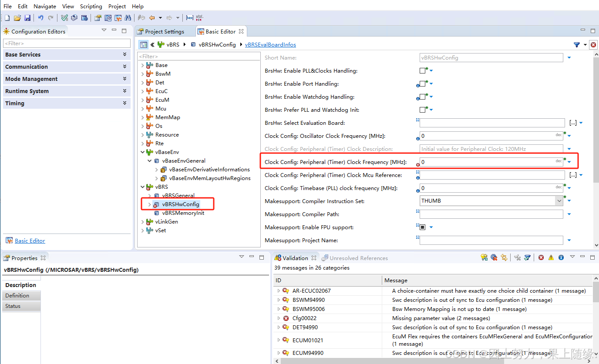The width and height of the screenshot is (599, 364).
Task: Open the Project Settings toolbar icon
Action: pyautogui.click(x=98, y=18)
